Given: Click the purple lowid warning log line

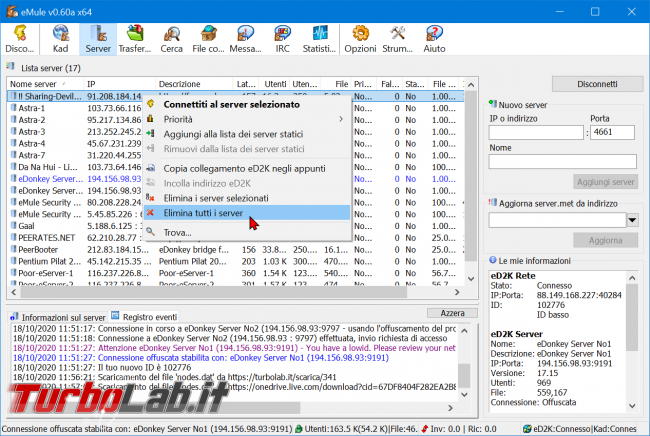Looking at the screenshot, I should pyautogui.click(x=234, y=348).
